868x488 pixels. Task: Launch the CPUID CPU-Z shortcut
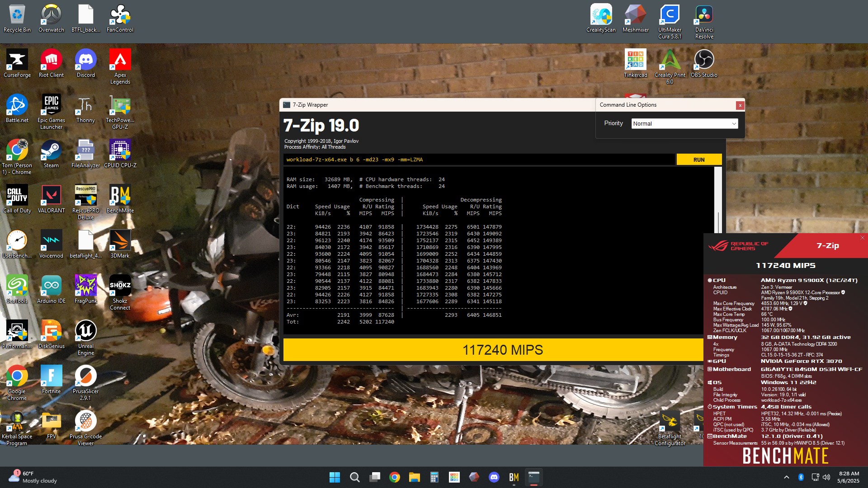tap(120, 154)
